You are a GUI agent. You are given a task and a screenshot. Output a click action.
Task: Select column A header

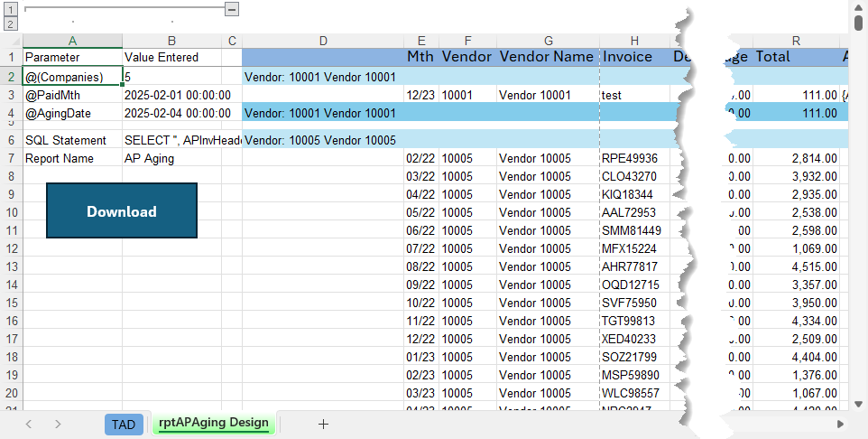click(x=72, y=41)
